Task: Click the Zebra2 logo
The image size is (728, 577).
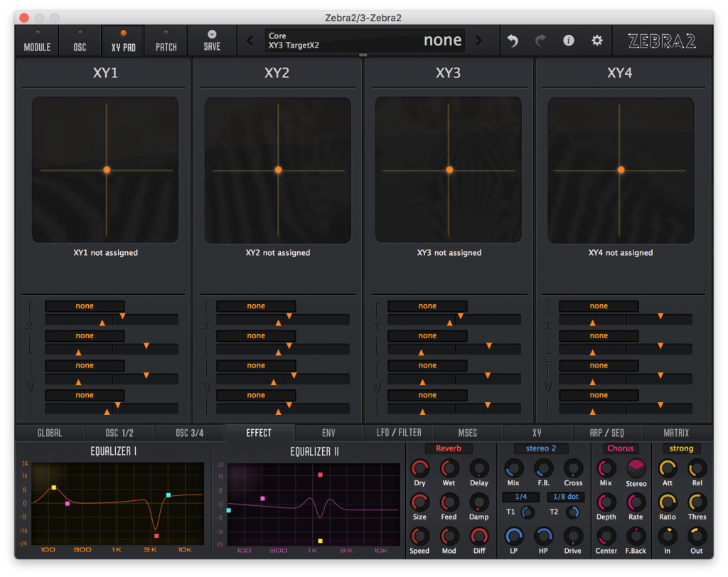Action: click(662, 41)
